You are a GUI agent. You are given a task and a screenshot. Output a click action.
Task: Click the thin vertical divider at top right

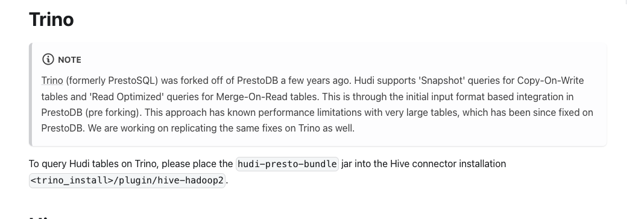[625, 2]
